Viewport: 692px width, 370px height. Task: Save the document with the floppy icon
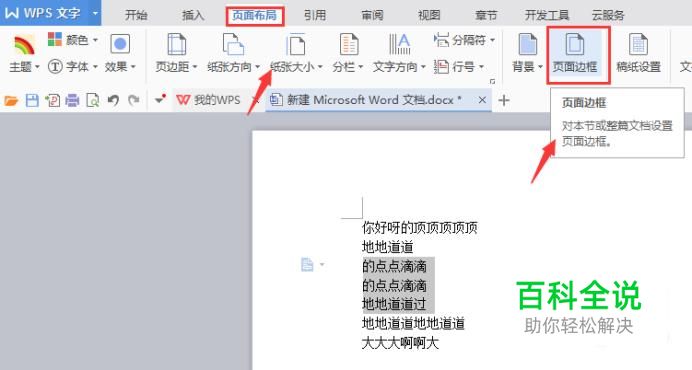32,101
